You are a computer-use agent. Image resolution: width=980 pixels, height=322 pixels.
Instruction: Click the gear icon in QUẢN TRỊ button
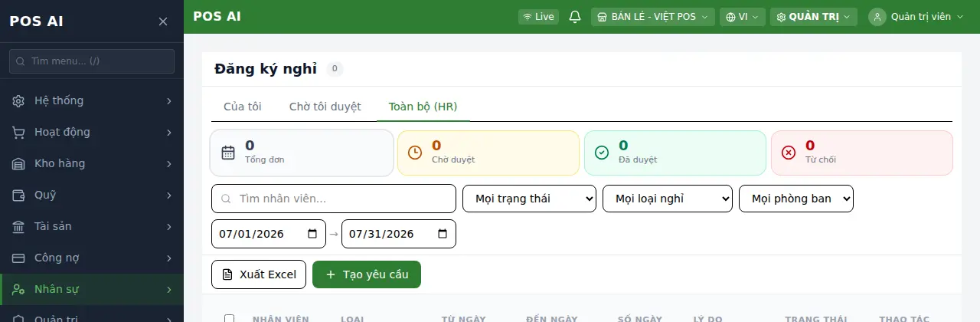click(x=781, y=17)
